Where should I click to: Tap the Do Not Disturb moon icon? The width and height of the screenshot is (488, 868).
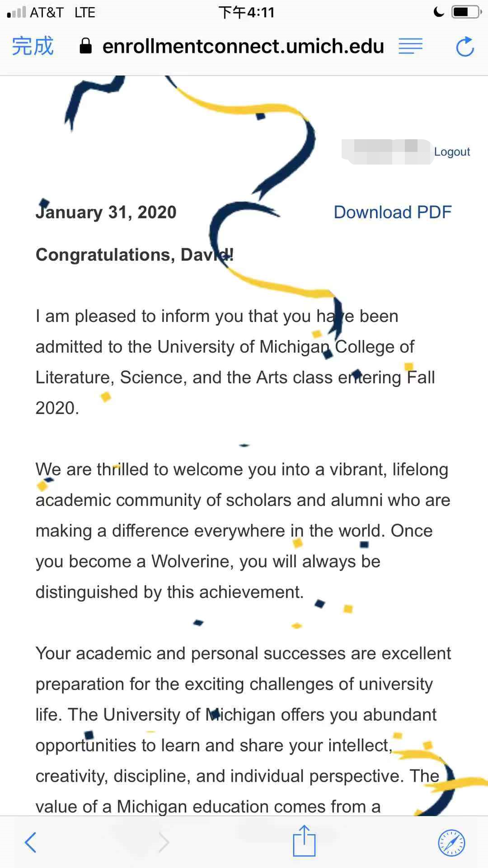(x=438, y=12)
